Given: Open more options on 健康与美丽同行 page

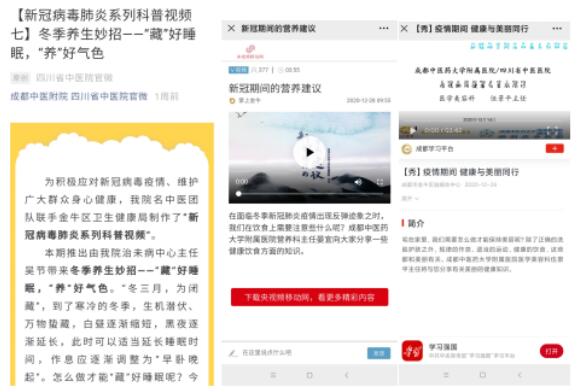Looking at the screenshot, I should 557,28.
